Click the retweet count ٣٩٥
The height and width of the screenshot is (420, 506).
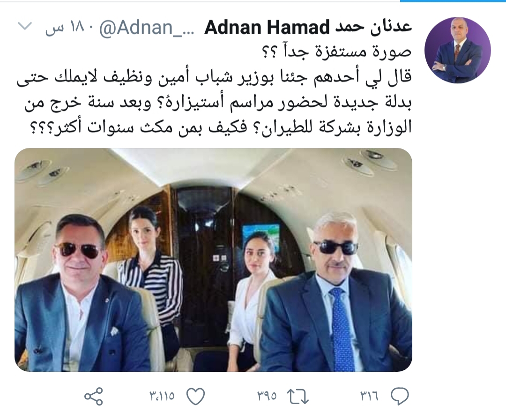tap(267, 397)
